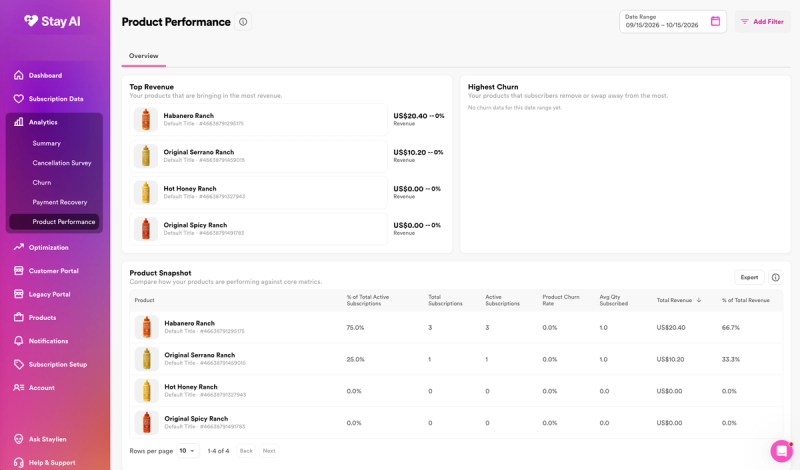Viewport: 800px width, 470px height.
Task: Click Hot Honey Ranch bottle in Top Revenue
Action: pyautogui.click(x=146, y=192)
